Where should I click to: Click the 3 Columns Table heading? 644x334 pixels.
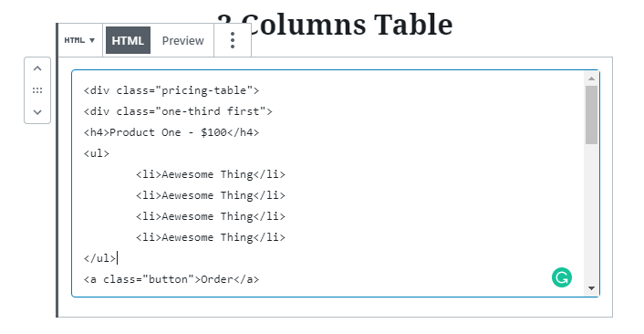coord(335,25)
